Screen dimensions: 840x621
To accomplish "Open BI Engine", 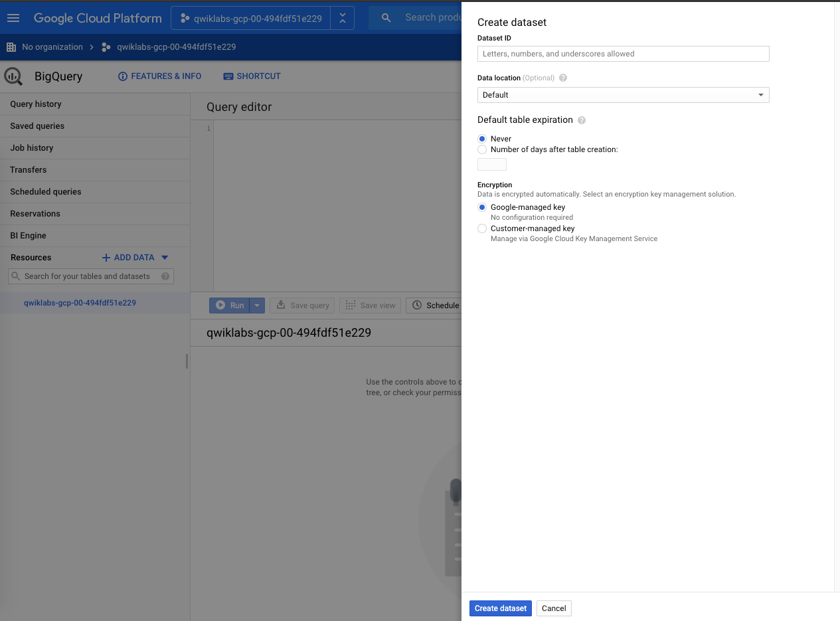I will point(95,236).
